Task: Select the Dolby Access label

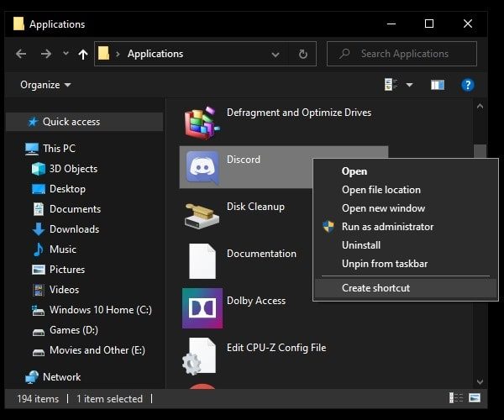Action: click(256, 301)
